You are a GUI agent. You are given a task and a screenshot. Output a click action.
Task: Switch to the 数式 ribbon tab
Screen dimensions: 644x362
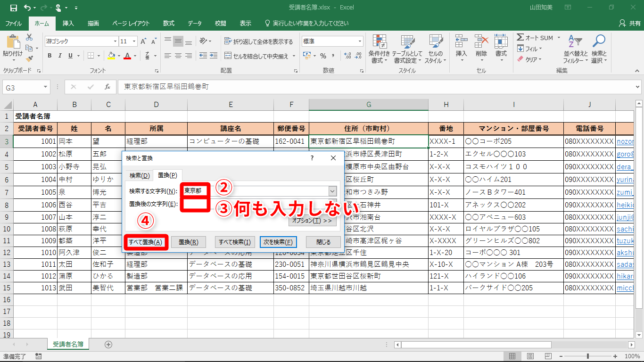[169, 23]
